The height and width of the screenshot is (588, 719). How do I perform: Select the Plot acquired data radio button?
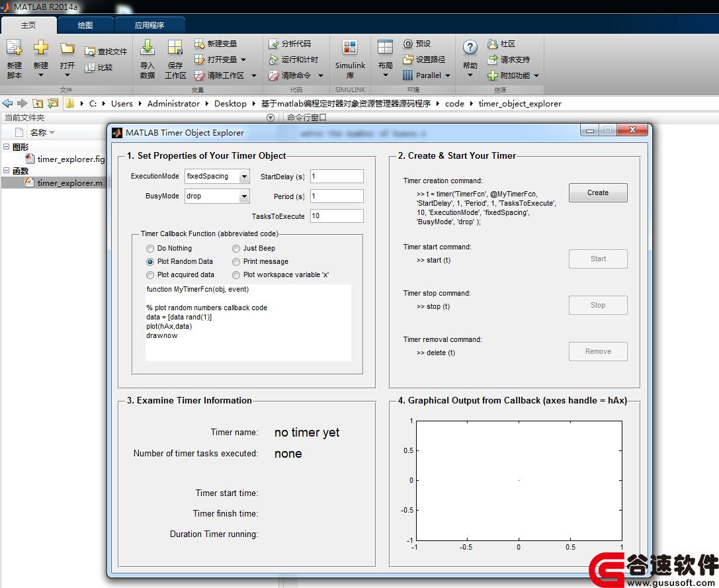tap(150, 275)
